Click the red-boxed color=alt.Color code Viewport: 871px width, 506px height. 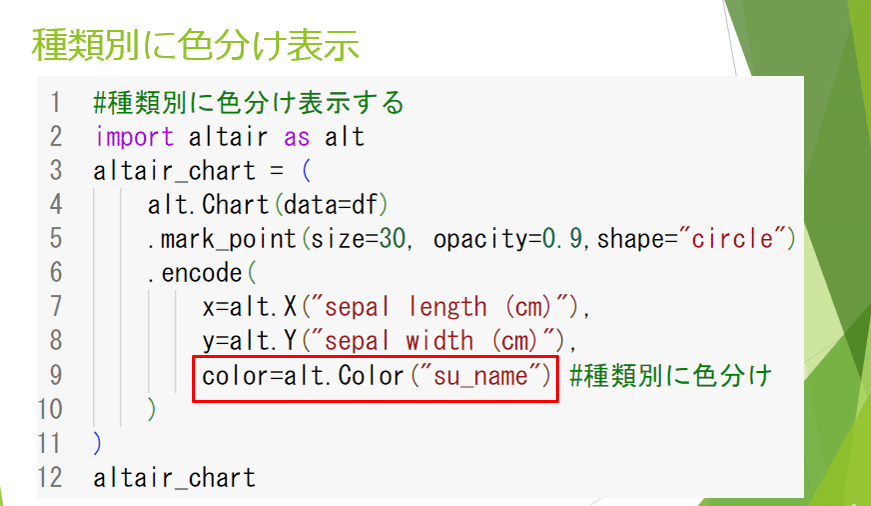click(x=375, y=376)
